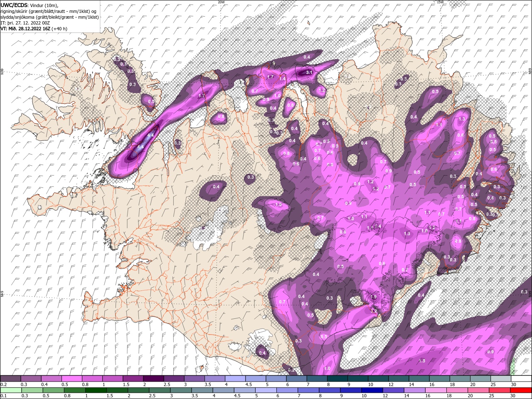Click the darkest plum swatch at 2 in snow legend

pos(153,379)
